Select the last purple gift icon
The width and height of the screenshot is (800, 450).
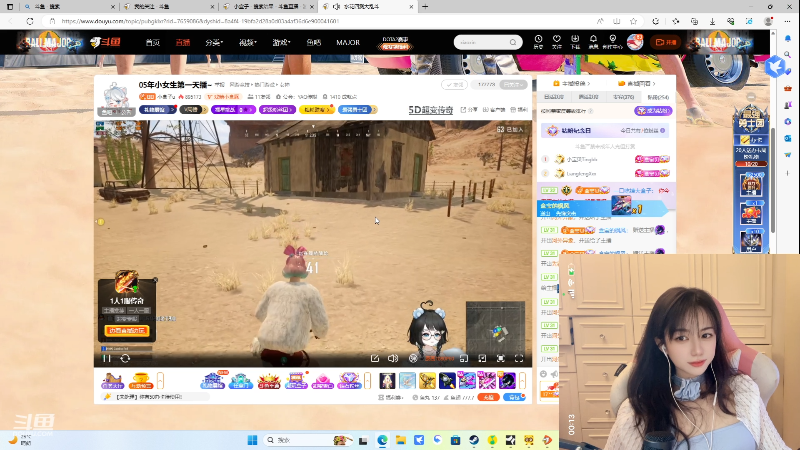(507, 381)
